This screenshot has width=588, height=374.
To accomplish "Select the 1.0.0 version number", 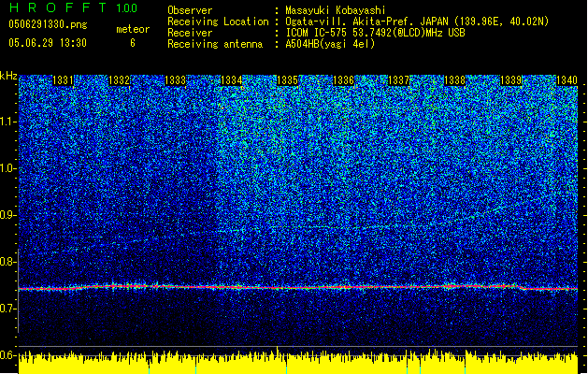I will (127, 8).
